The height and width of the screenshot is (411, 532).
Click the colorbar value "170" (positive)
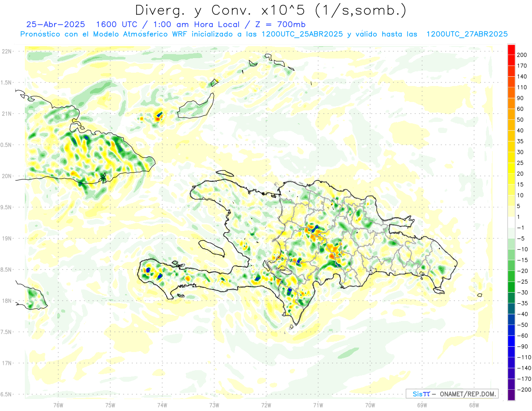[x=522, y=66]
